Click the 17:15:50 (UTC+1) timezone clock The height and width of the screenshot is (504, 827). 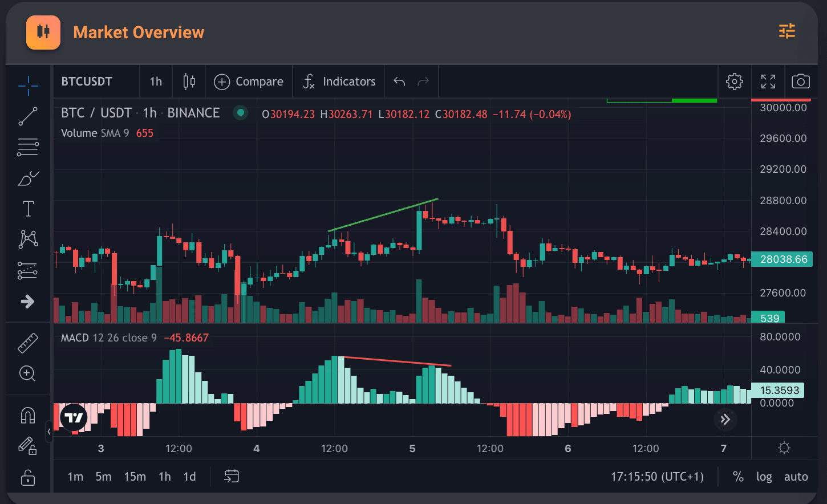(x=657, y=477)
